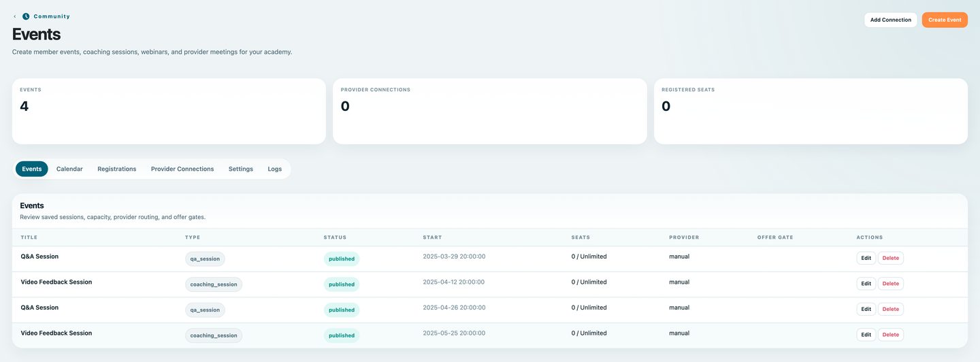Click the Status column header
This screenshot has width=980, height=362.
point(335,237)
